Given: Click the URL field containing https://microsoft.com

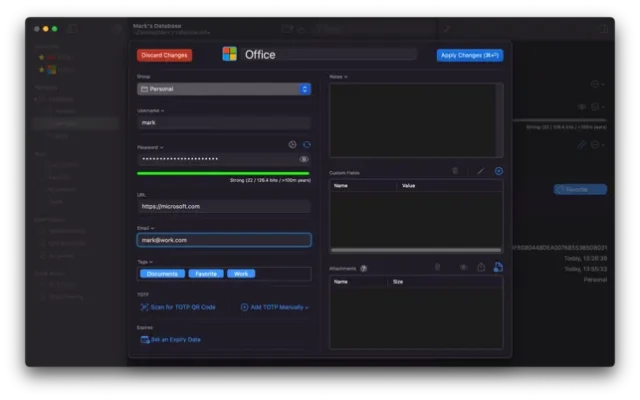Looking at the screenshot, I should click(224, 206).
